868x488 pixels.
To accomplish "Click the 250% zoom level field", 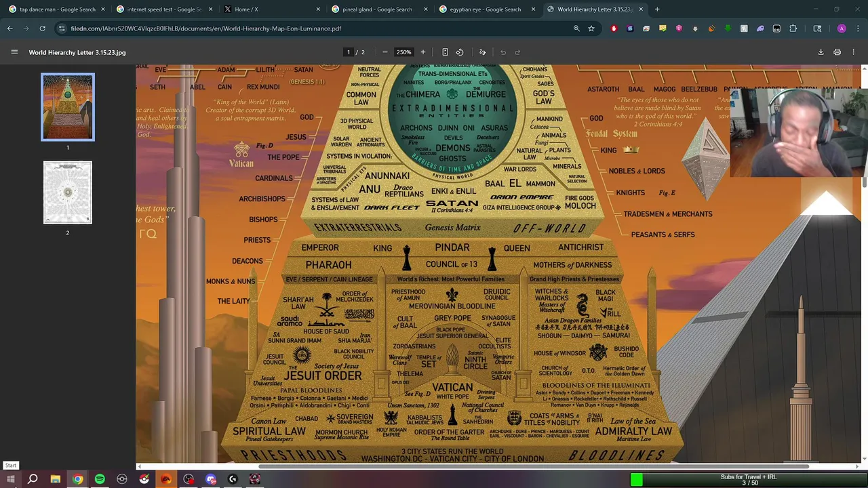I will [x=403, y=52].
